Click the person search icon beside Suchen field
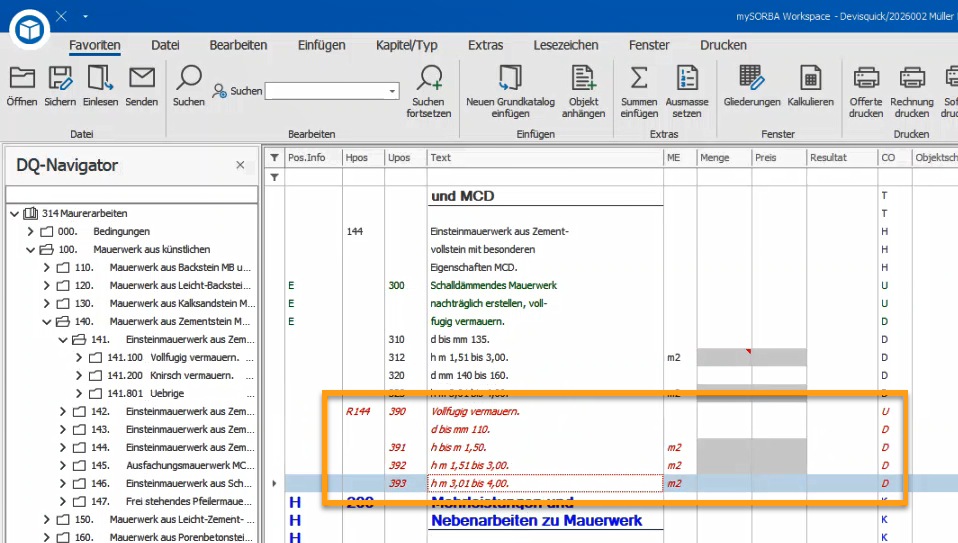 coord(219,91)
